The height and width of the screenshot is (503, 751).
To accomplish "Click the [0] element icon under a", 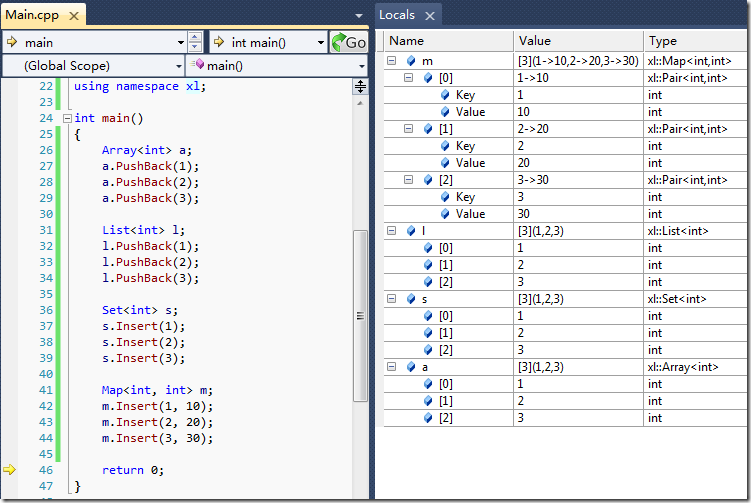I will pos(428,384).
